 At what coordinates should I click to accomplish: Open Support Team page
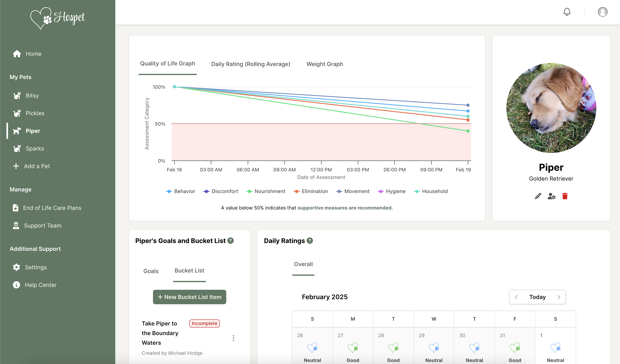pyautogui.click(x=43, y=226)
